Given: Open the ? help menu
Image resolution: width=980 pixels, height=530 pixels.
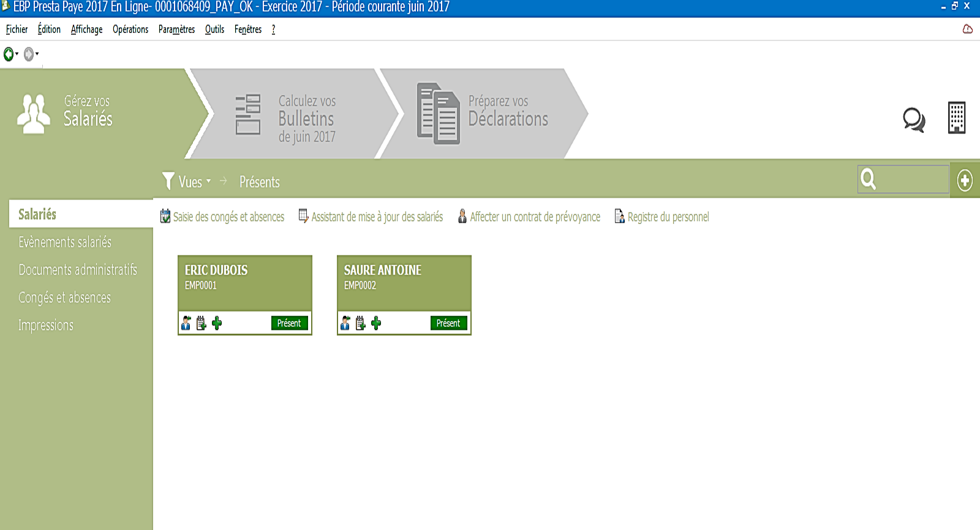Looking at the screenshot, I should (273, 29).
